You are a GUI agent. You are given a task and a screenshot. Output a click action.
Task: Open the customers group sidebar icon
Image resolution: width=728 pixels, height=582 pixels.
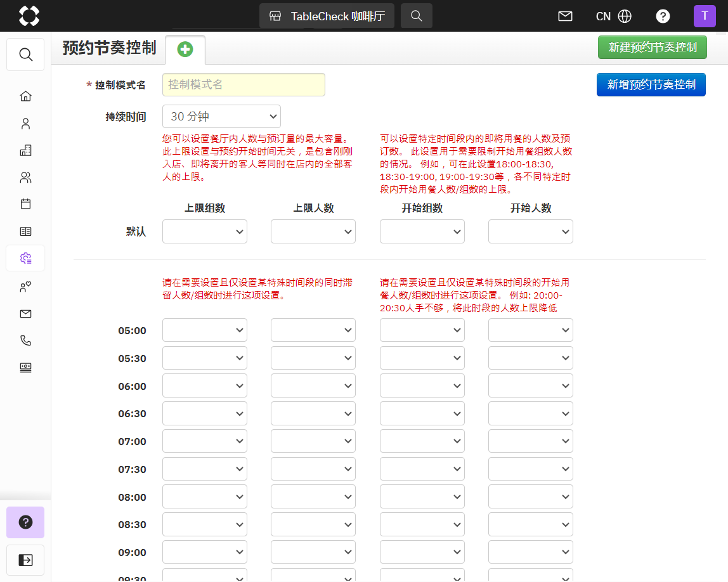tap(25, 178)
